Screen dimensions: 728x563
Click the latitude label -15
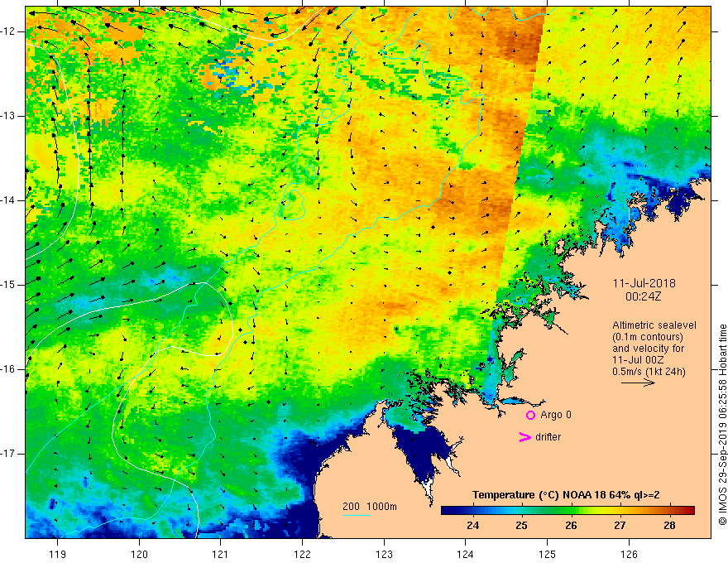8,285
